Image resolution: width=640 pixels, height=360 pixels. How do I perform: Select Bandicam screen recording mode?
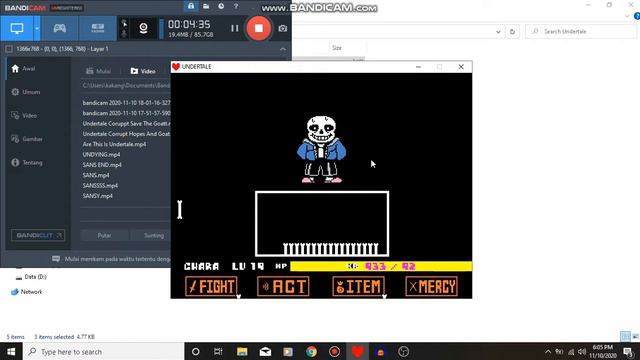(x=17, y=28)
